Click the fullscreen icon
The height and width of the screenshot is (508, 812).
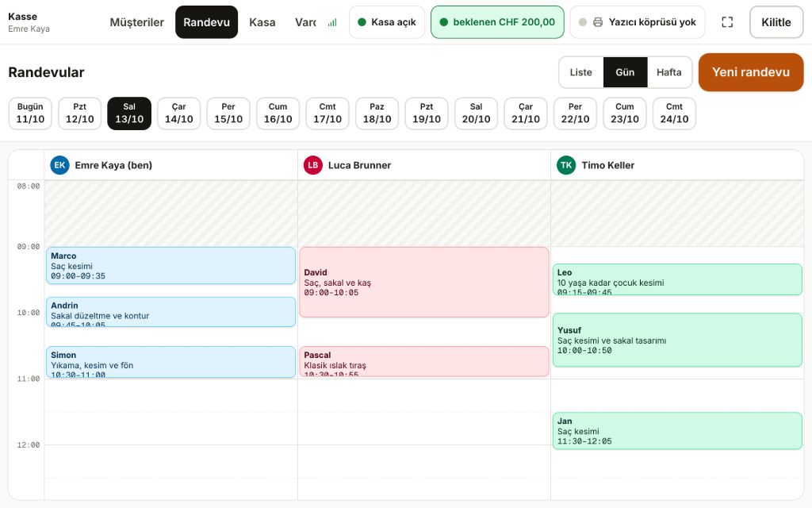click(727, 22)
